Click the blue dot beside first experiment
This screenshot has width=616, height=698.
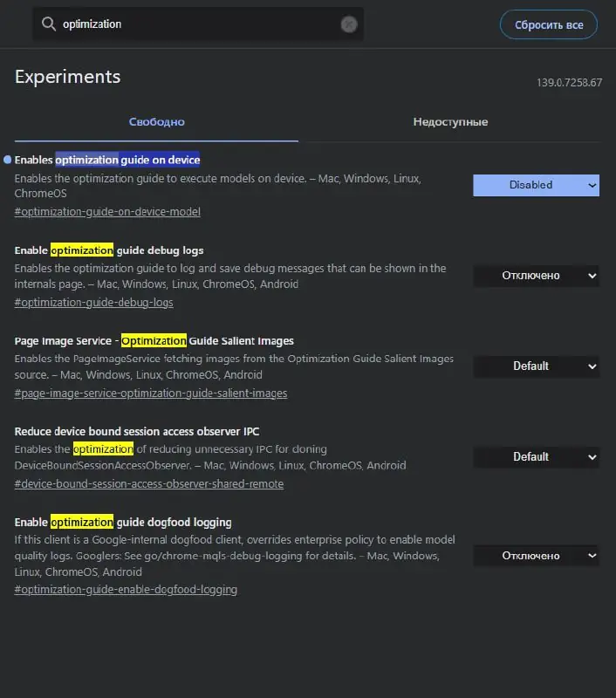tap(8, 160)
